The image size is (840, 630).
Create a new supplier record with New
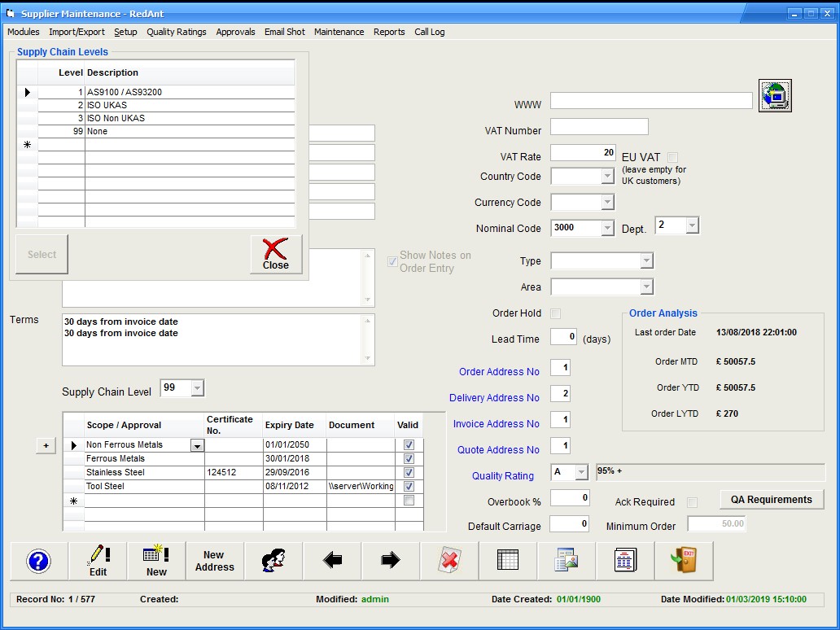(x=156, y=561)
